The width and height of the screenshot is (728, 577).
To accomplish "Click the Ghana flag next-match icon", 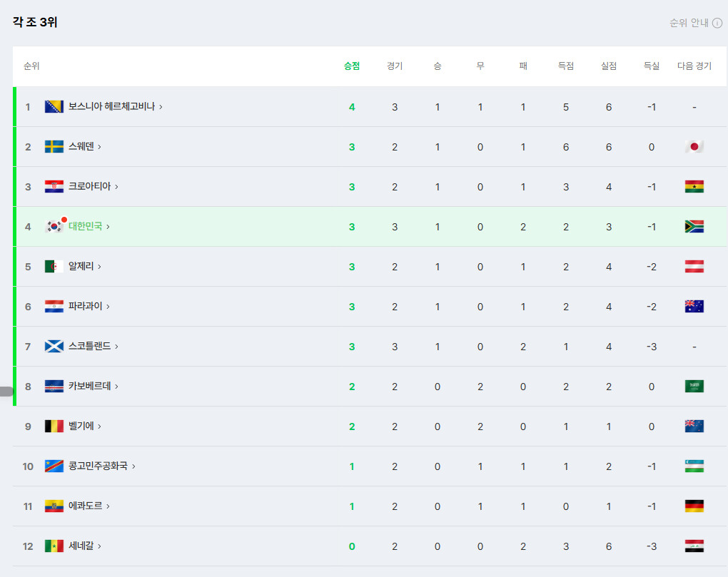I will (x=694, y=186).
